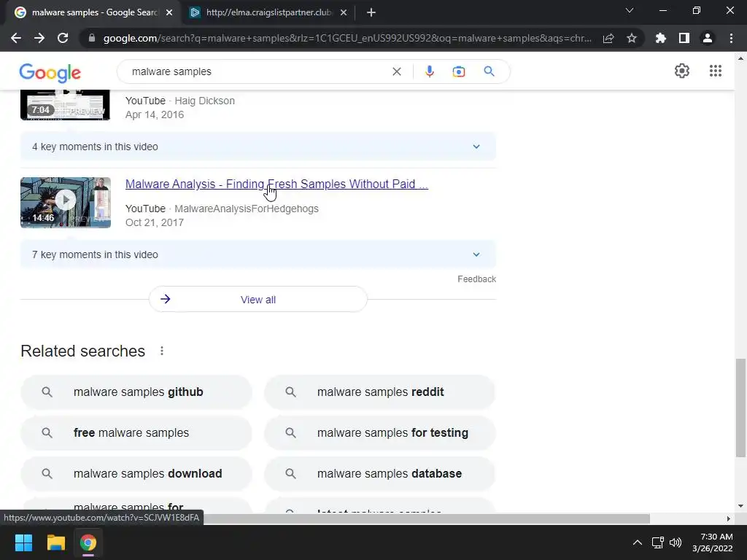Screen dimensions: 747x560
Task: Open the Chrome profile avatar
Action: (708, 38)
